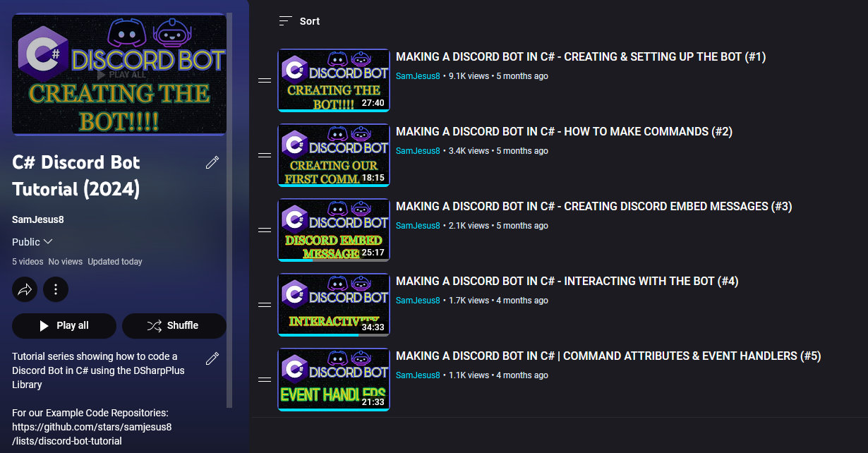Grab drag handle for video #4

(x=265, y=305)
